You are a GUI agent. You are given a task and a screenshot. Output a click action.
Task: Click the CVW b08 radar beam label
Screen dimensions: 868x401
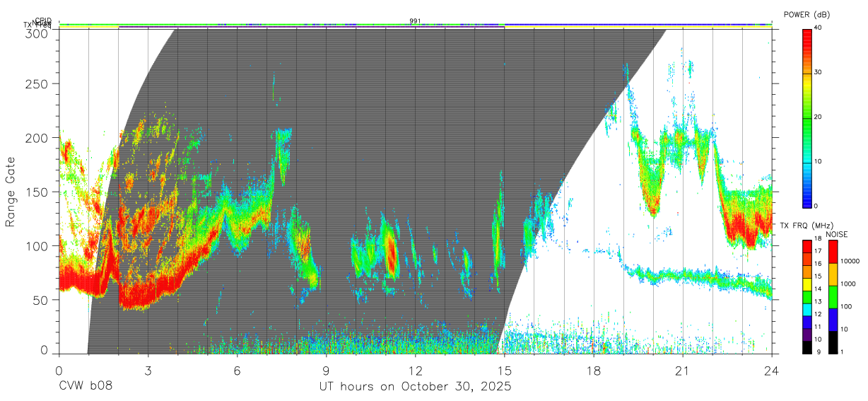coord(86,388)
